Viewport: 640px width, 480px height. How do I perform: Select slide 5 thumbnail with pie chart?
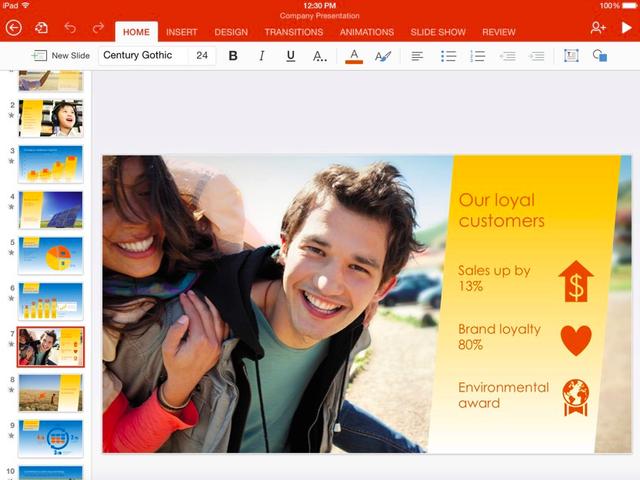coord(50,255)
